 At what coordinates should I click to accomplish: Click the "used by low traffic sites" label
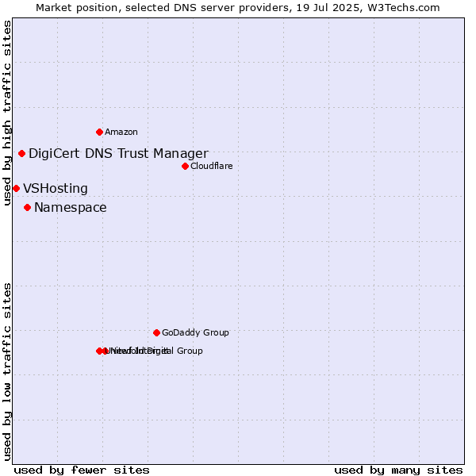tap(6, 372)
